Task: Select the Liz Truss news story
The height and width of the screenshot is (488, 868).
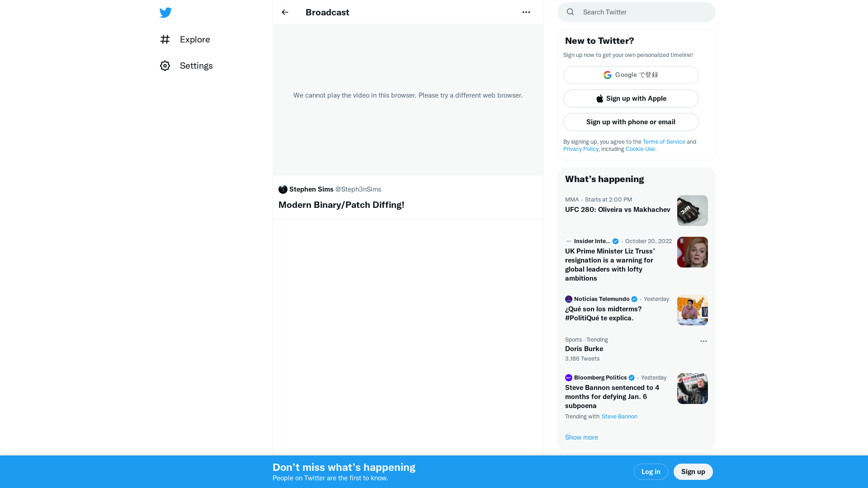Action: pyautogui.click(x=610, y=264)
